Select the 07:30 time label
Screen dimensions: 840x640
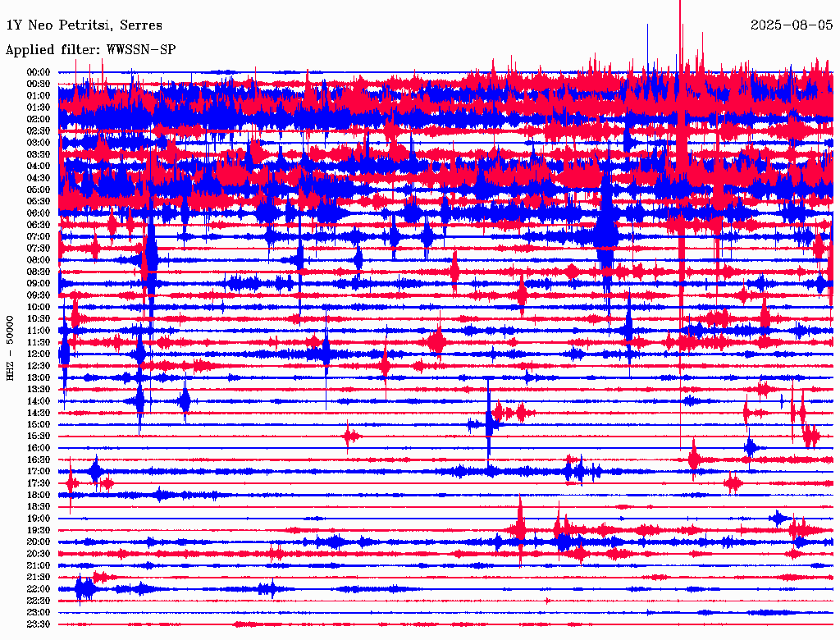(39, 248)
